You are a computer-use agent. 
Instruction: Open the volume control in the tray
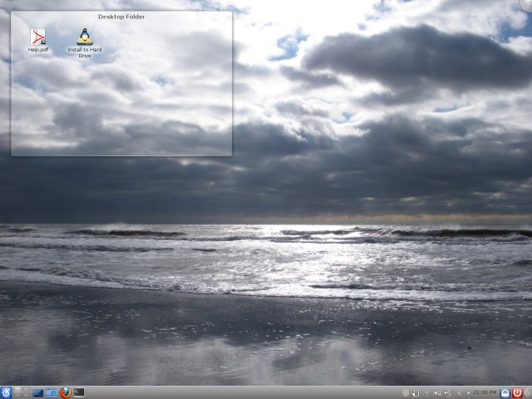[437, 393]
